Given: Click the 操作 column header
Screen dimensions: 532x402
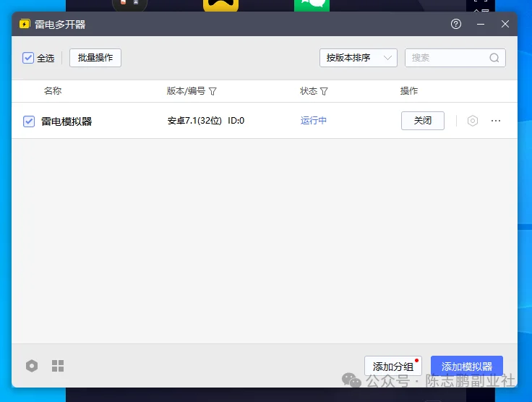Looking at the screenshot, I should pos(409,91).
